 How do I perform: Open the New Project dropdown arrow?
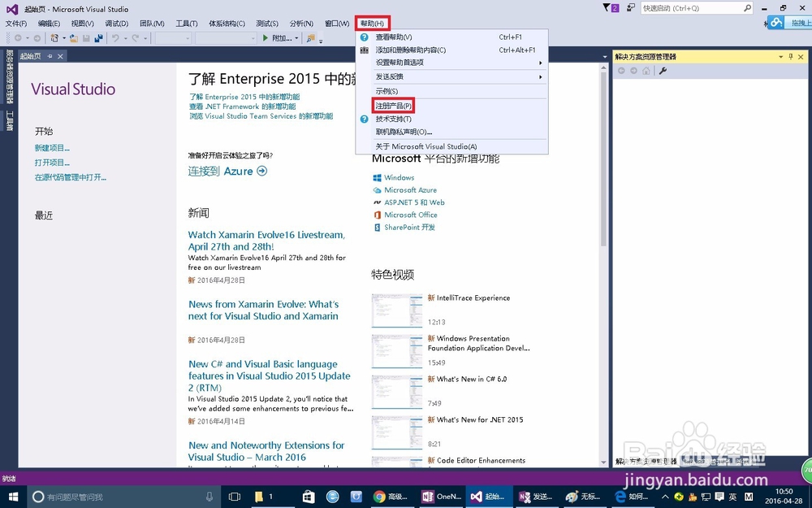point(63,38)
